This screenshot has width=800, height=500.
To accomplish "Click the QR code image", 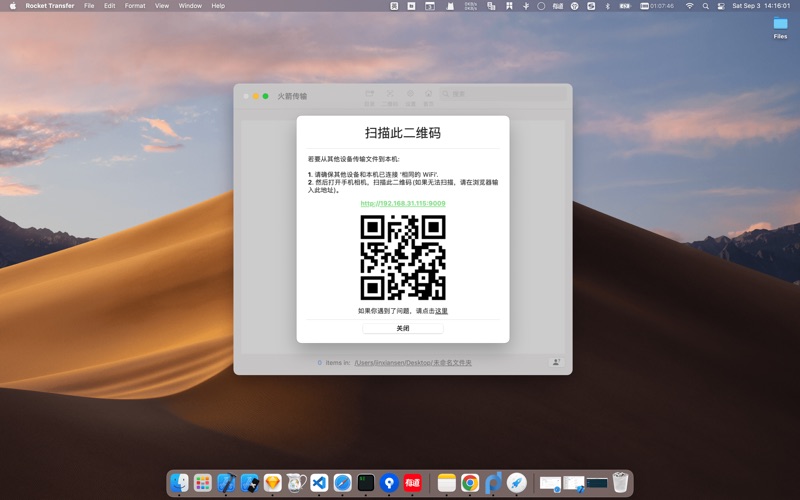I will tap(403, 257).
